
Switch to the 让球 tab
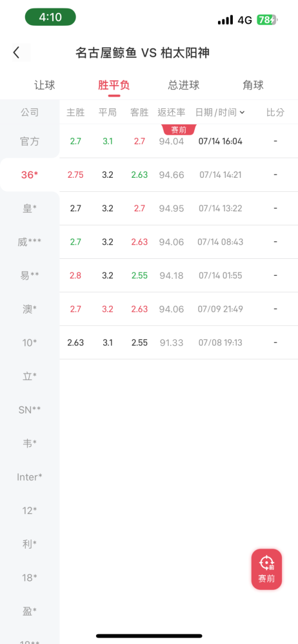[x=45, y=85]
